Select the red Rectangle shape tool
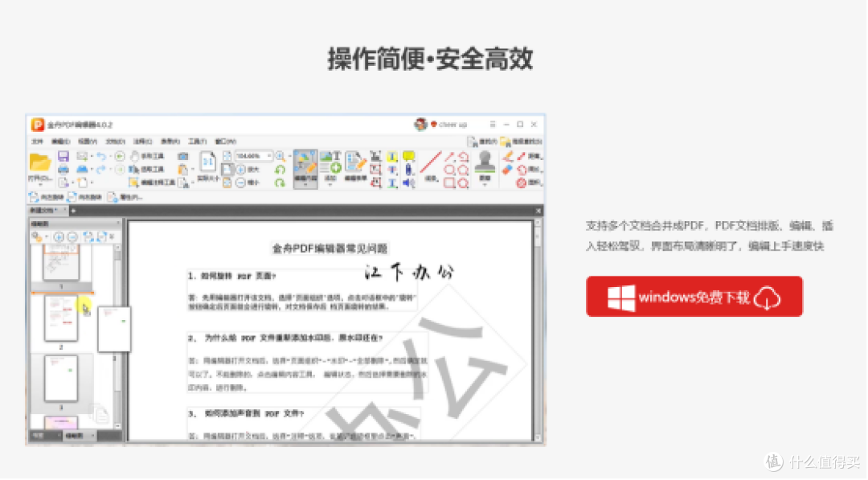868x480 pixels. tap(449, 183)
